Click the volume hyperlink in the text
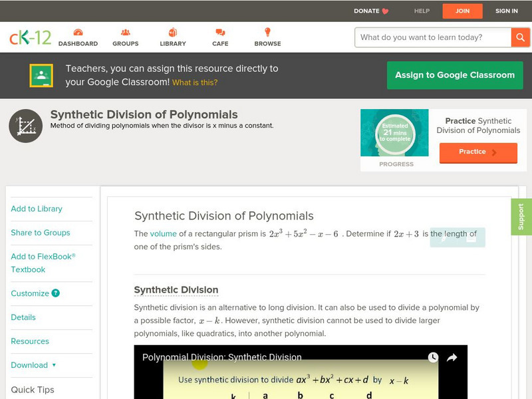This screenshot has height=399, width=532. tap(163, 233)
